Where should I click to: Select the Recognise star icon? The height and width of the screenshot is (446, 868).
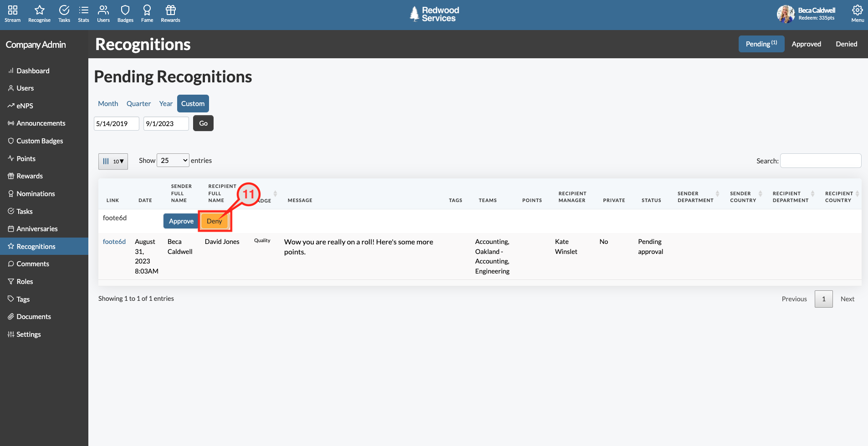(x=39, y=14)
